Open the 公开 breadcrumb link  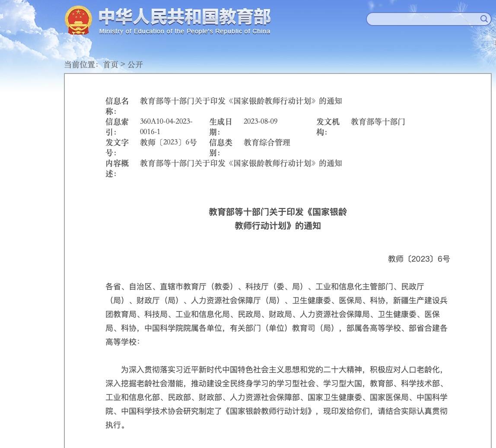[x=135, y=64]
